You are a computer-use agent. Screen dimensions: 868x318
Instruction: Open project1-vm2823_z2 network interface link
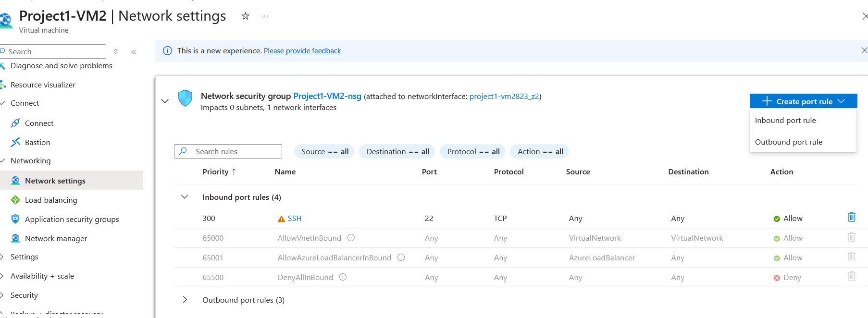pos(504,96)
